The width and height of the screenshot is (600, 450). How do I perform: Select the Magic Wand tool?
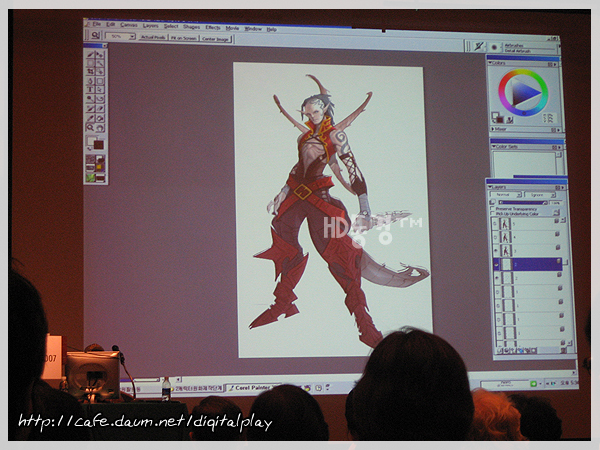[100, 63]
